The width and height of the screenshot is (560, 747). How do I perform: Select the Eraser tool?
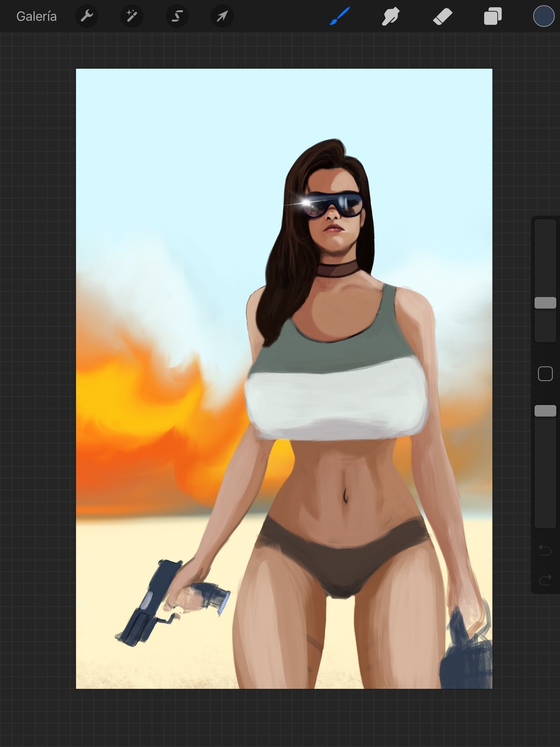click(442, 17)
